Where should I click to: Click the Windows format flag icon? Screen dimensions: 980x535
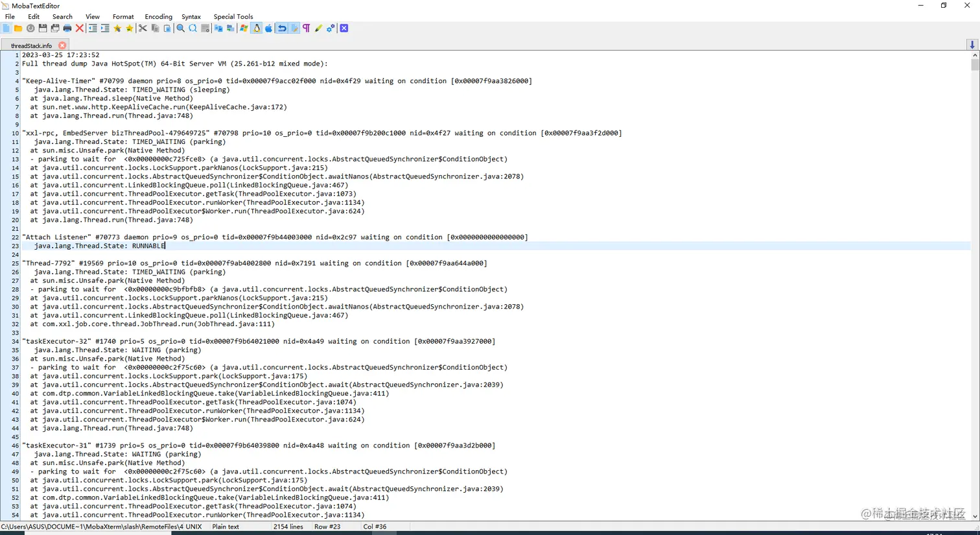tap(244, 29)
